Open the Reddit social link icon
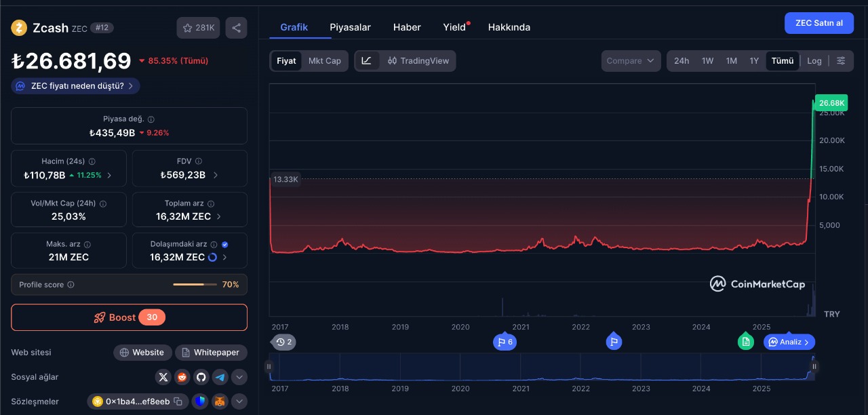The height and width of the screenshot is (415, 868). [x=182, y=377]
